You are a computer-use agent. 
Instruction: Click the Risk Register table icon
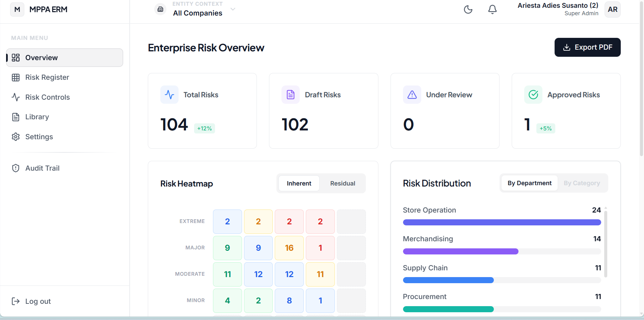[16, 77]
